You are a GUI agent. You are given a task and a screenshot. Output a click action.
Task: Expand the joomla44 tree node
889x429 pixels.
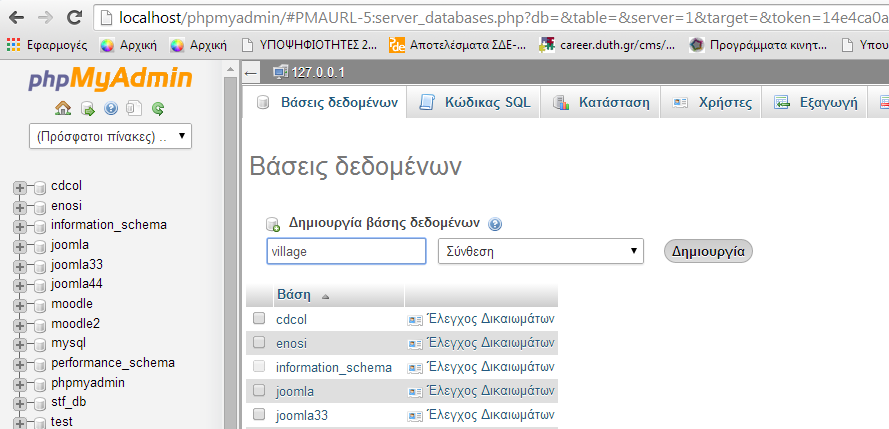coord(20,285)
